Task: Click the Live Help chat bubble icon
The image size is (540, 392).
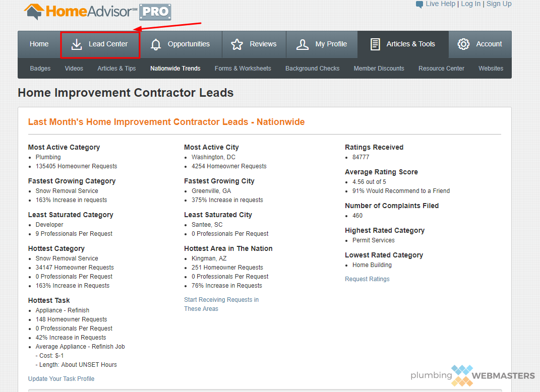Action: click(x=419, y=5)
